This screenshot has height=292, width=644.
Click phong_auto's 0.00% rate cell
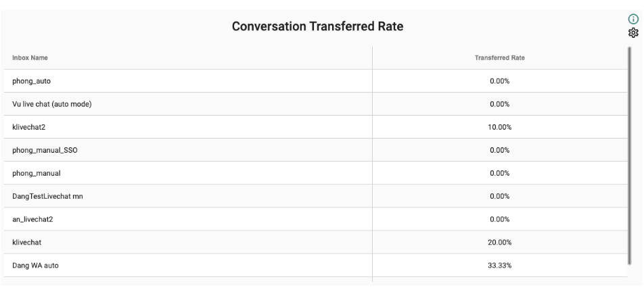(x=499, y=81)
